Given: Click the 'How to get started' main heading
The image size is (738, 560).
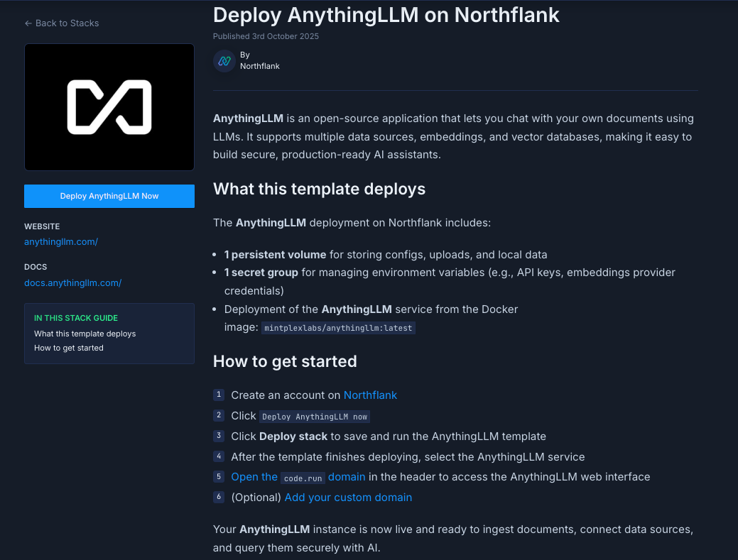Looking at the screenshot, I should coord(285,361).
